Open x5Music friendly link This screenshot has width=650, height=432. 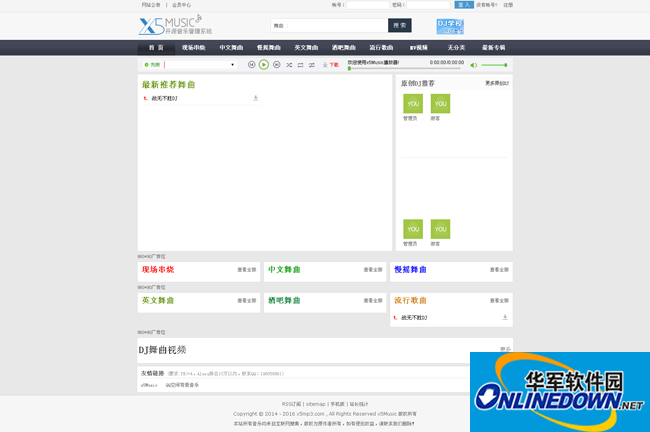[x=149, y=385]
